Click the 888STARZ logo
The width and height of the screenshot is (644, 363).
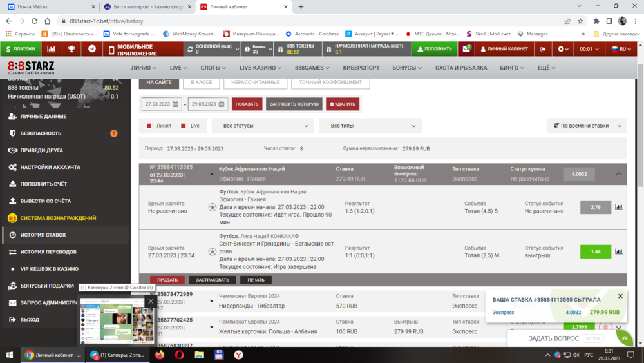click(31, 68)
